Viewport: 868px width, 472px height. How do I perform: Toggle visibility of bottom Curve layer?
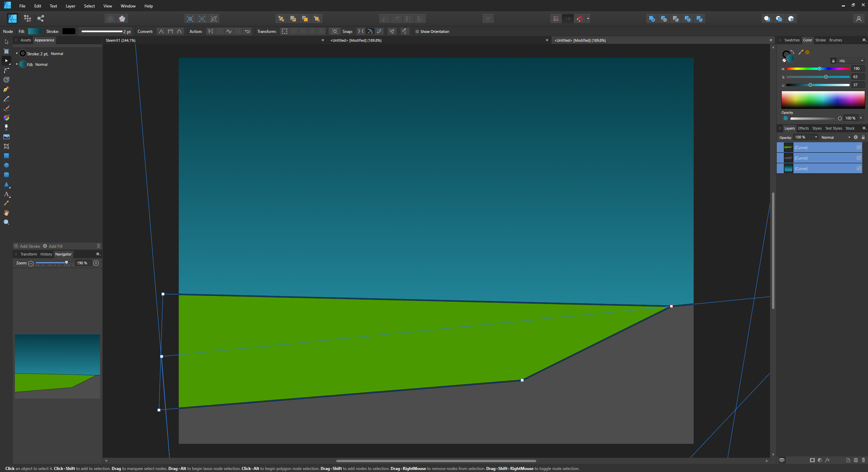pyautogui.click(x=859, y=168)
